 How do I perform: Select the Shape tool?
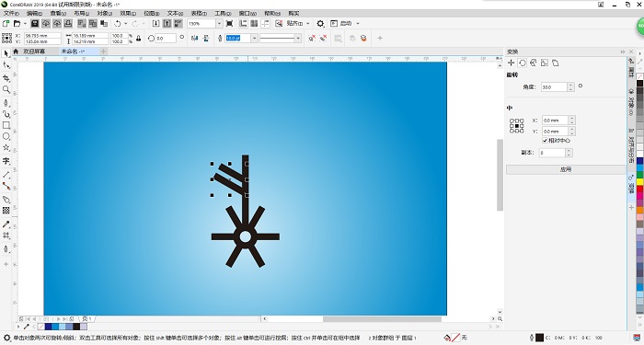click(x=6, y=65)
